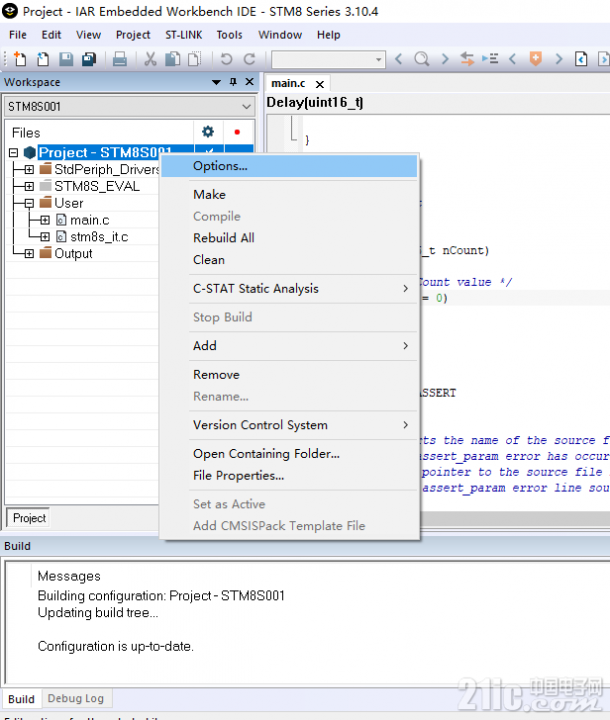The width and height of the screenshot is (610, 720).
Task: Click the Find magnifier icon
Action: point(421,59)
